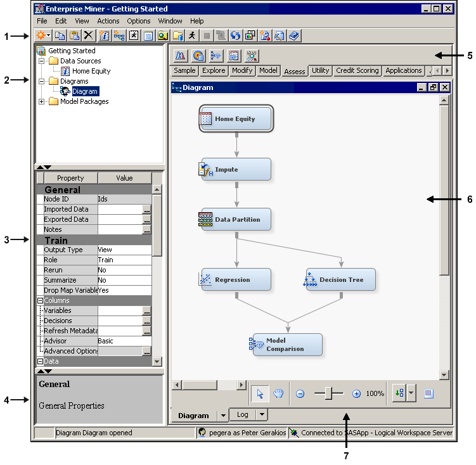Image resolution: width=476 pixels, height=465 pixels.
Task: Open the Imported Data ellipsis button
Action: tap(146, 209)
